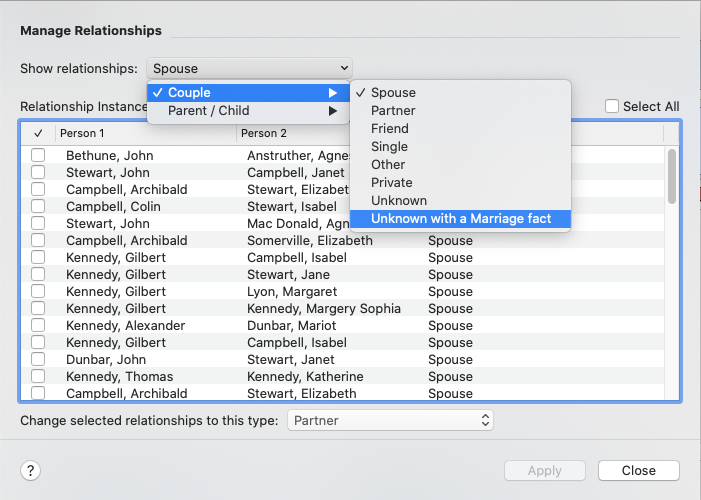Click the Close button

point(638,470)
